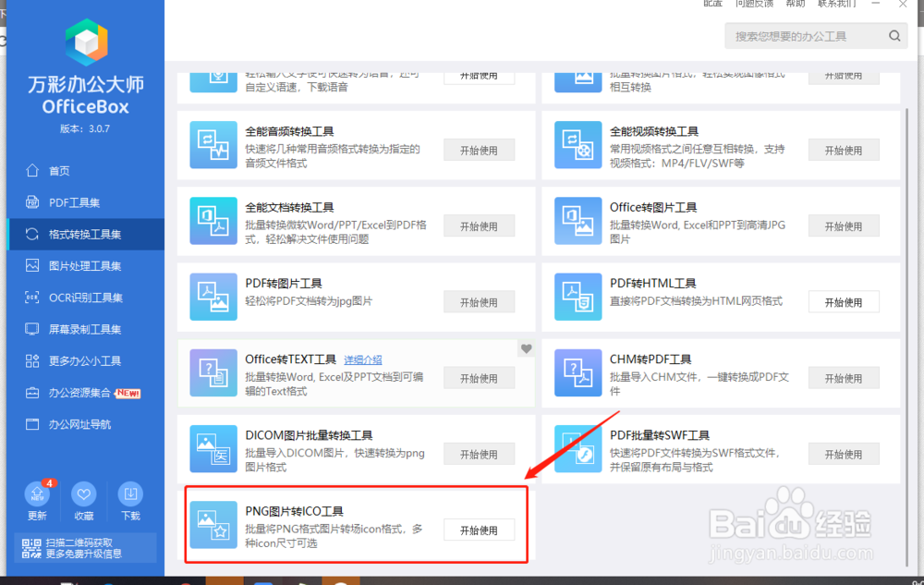This screenshot has height=585, width=924.
Task: Start using DICOM图片批量转换工具
Action: point(479,454)
